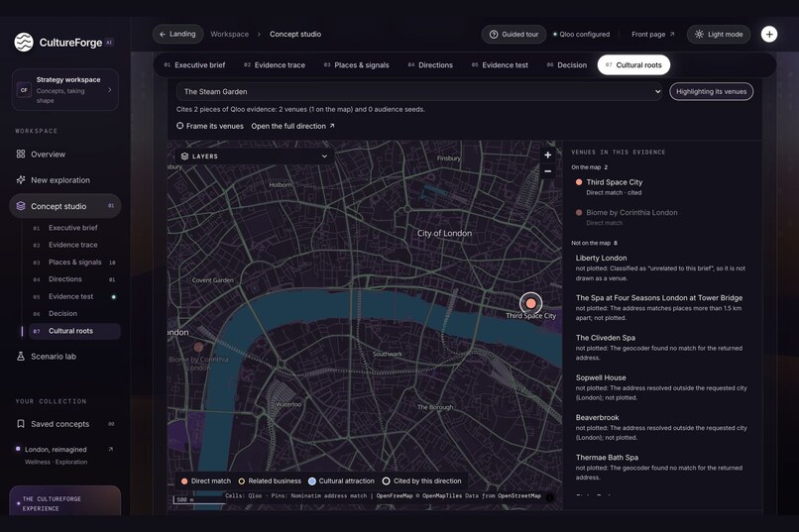Click the New exploration sparkle icon

(x=21, y=179)
